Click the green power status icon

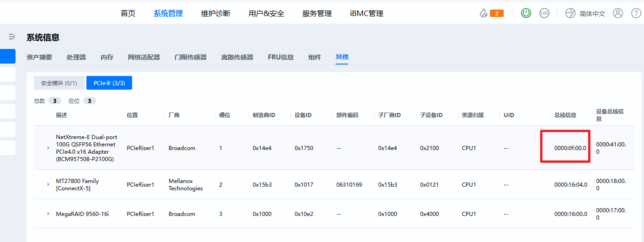click(526, 13)
